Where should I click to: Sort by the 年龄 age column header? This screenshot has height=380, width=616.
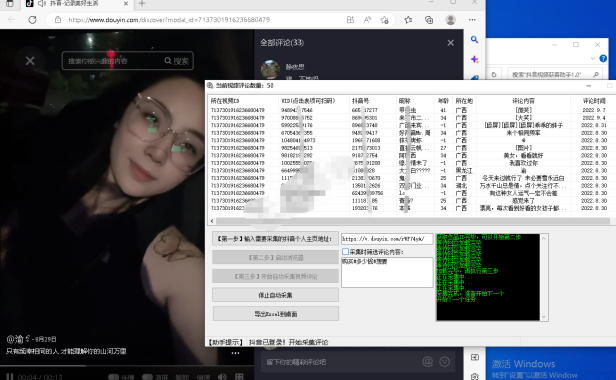[443, 101]
